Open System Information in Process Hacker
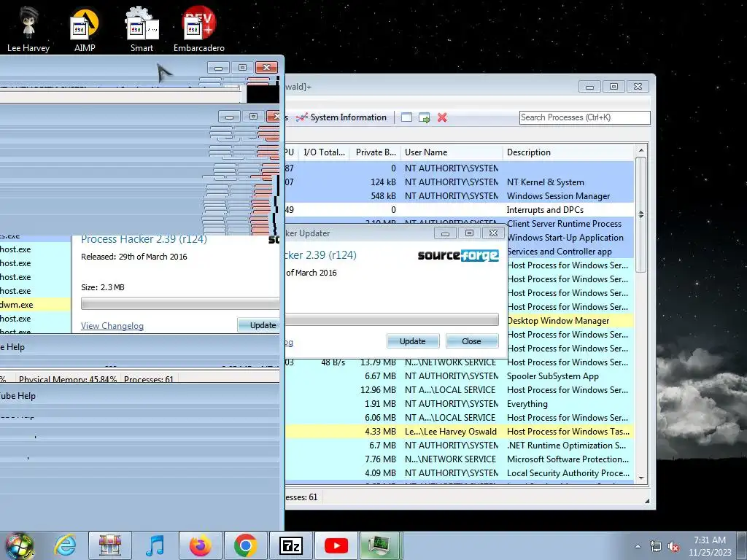This screenshot has width=747, height=560. [x=341, y=117]
